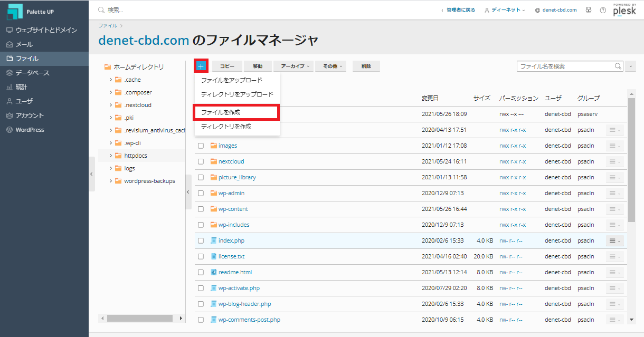Open the Websites & Domains sidebar icon
644x337 pixels.
click(10, 30)
